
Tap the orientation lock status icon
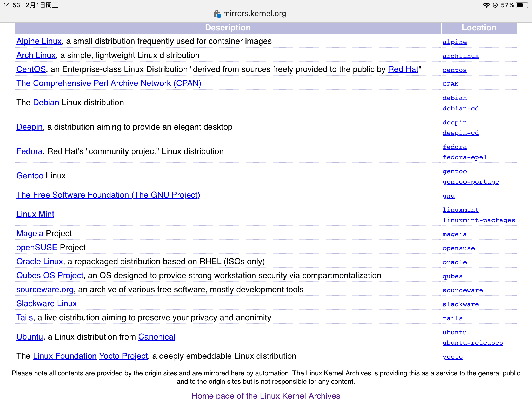[496, 4]
